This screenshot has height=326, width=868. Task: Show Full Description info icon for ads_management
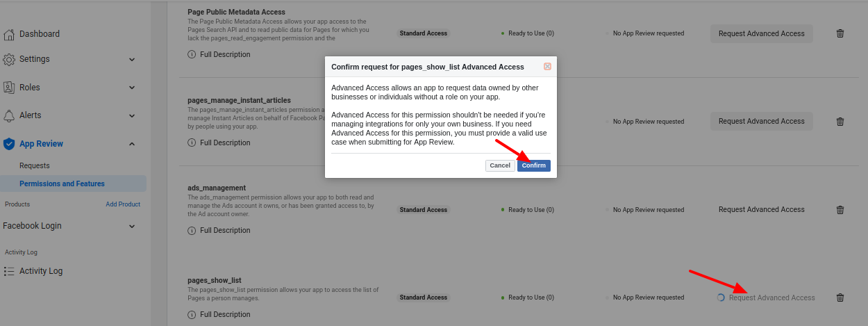pos(192,231)
